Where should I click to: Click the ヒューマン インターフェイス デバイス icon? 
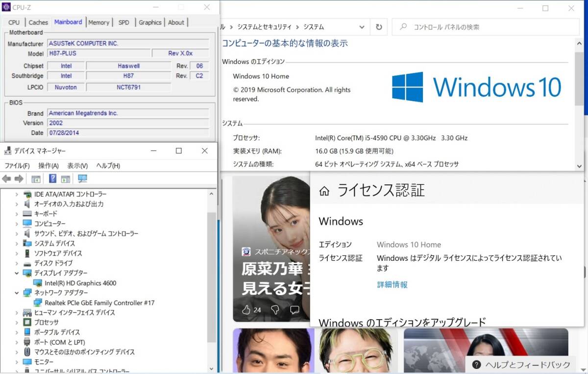(27, 312)
